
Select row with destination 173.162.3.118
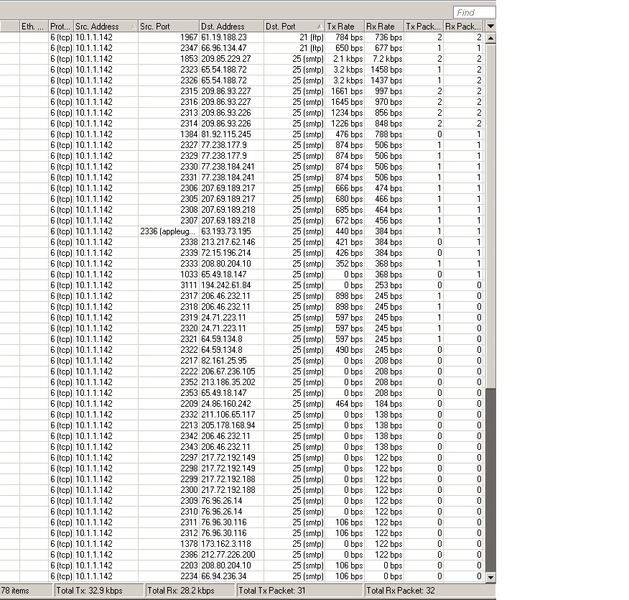coord(241,544)
